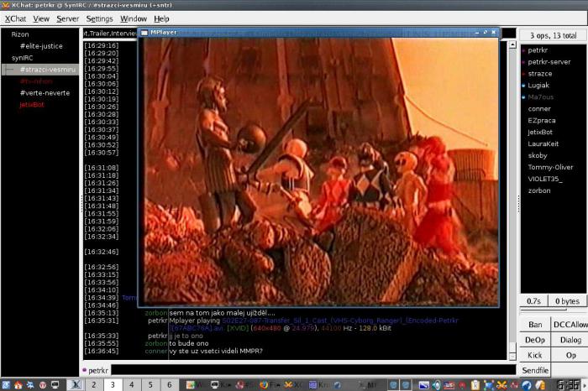
Task: Click the Dialog button
Action: pyautogui.click(x=570, y=340)
